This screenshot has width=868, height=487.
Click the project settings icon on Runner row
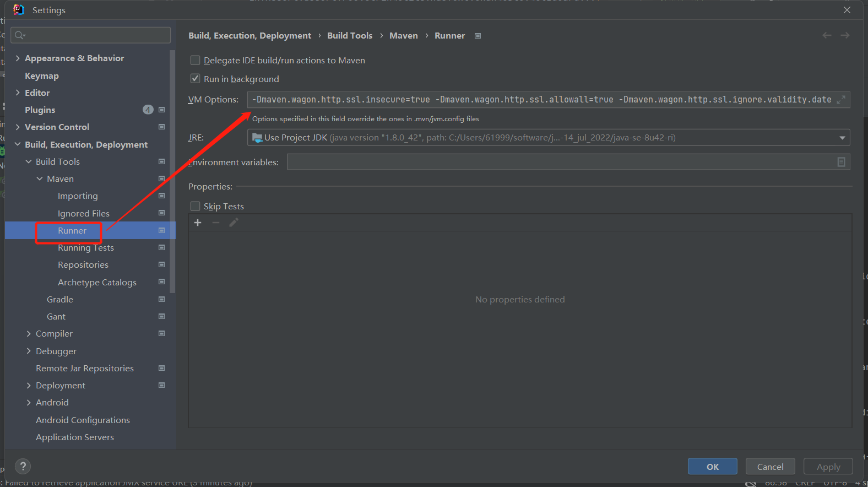point(162,230)
